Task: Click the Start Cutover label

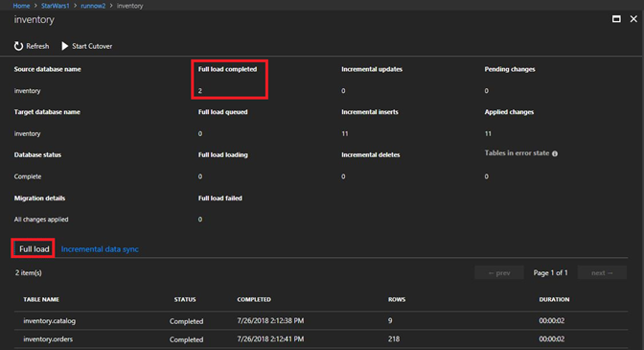Action: (x=92, y=46)
